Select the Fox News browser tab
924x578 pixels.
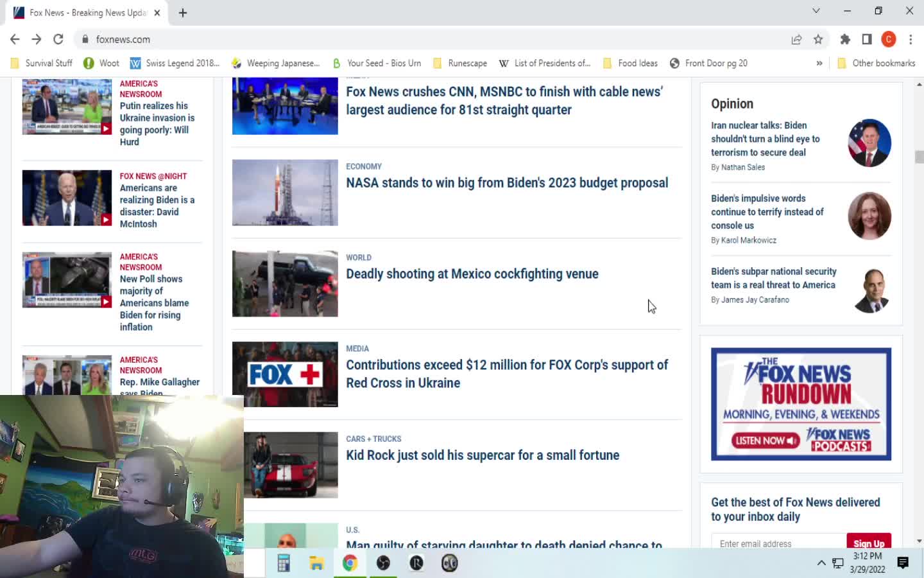click(x=87, y=13)
